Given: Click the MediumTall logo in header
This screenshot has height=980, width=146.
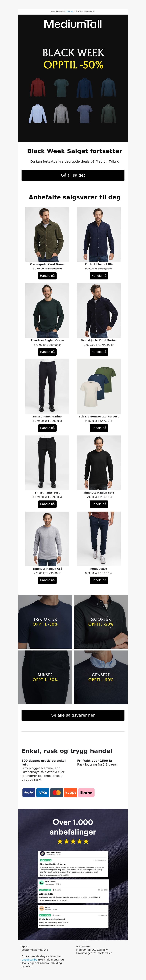Looking at the screenshot, I should 73,24.
